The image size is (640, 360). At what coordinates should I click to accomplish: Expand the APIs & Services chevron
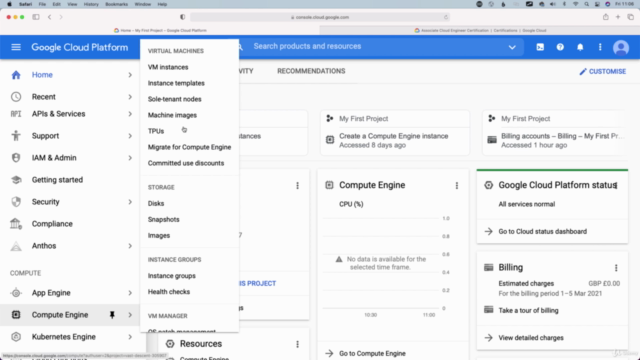coord(130,114)
